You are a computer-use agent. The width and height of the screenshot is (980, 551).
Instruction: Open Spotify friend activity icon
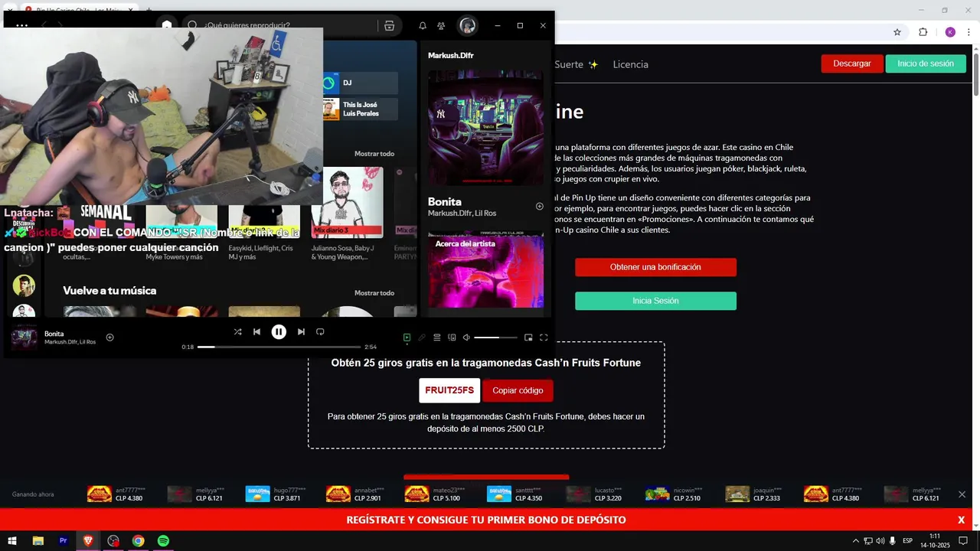441,25
